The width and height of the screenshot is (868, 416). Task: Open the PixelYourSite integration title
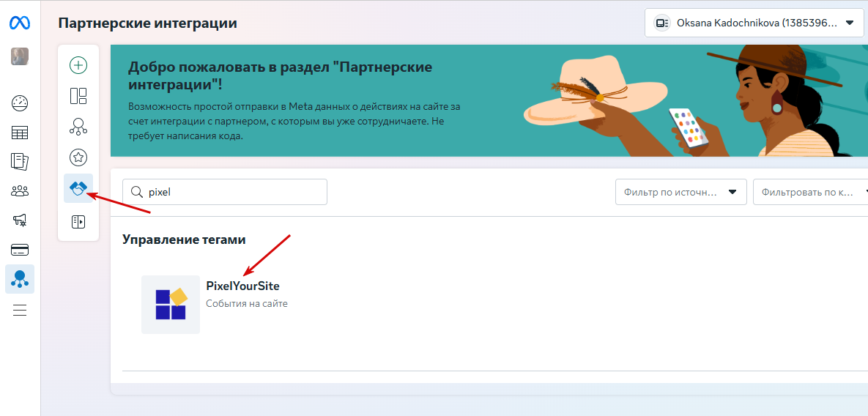point(243,286)
